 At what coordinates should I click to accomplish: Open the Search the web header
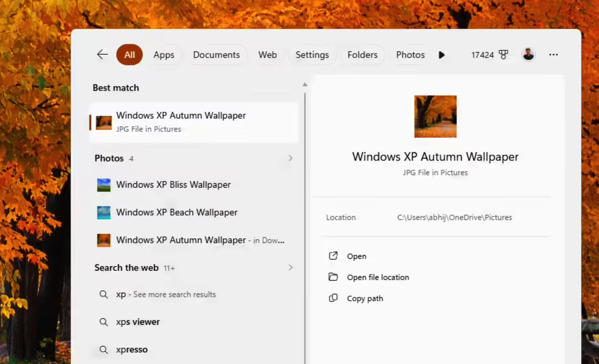[127, 268]
